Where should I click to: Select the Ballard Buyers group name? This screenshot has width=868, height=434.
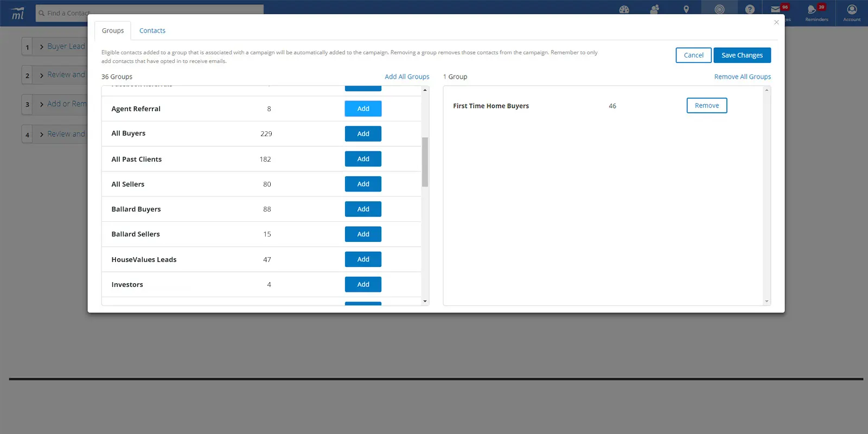point(136,209)
